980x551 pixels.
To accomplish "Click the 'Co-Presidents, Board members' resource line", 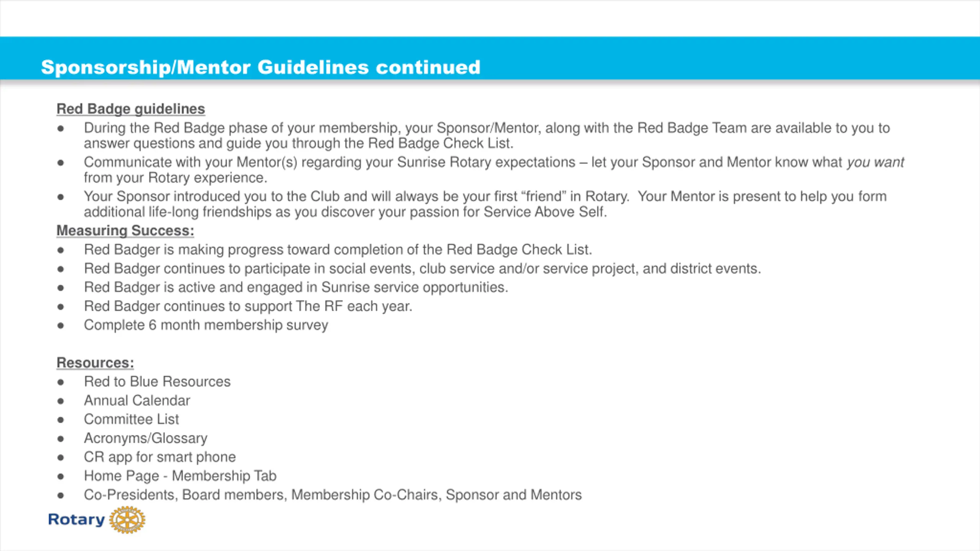I will tap(332, 495).
